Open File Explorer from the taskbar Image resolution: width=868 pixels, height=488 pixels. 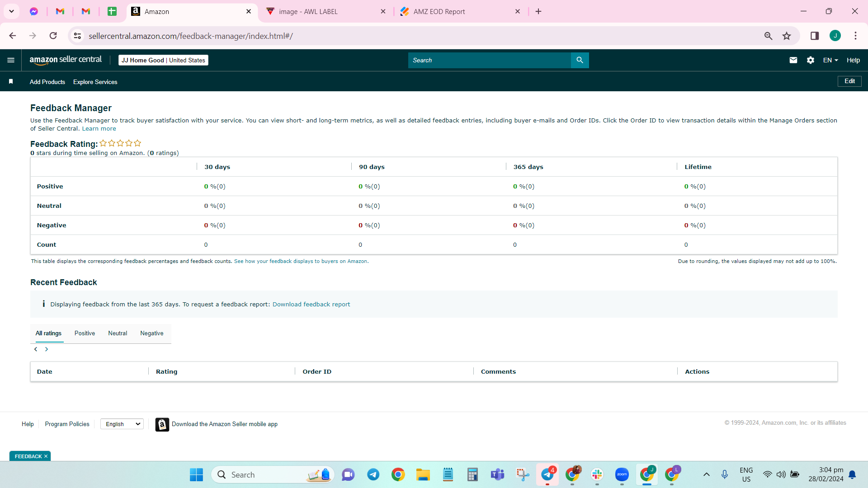coord(423,474)
